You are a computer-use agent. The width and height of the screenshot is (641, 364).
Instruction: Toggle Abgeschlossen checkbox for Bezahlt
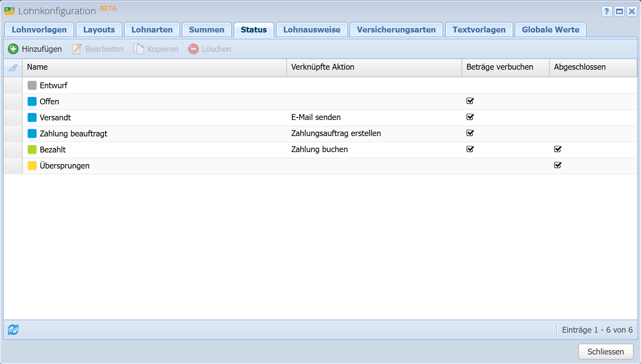click(x=558, y=149)
